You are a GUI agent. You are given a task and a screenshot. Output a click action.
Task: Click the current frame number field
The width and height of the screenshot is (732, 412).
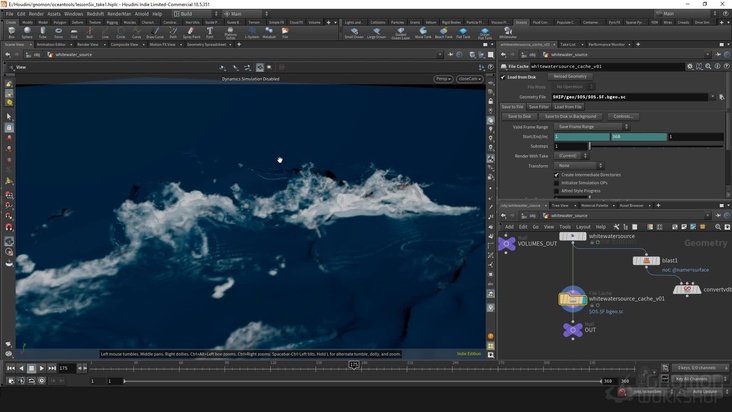65,368
